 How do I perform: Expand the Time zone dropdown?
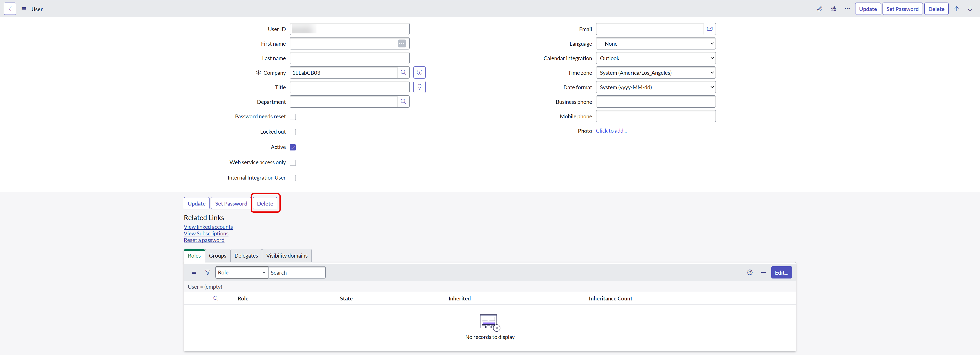[x=655, y=73]
